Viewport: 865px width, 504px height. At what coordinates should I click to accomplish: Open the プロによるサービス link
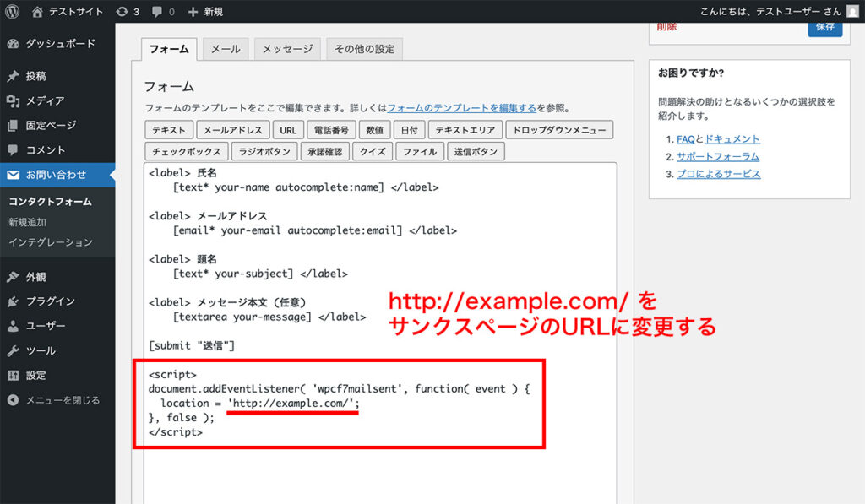click(x=718, y=174)
